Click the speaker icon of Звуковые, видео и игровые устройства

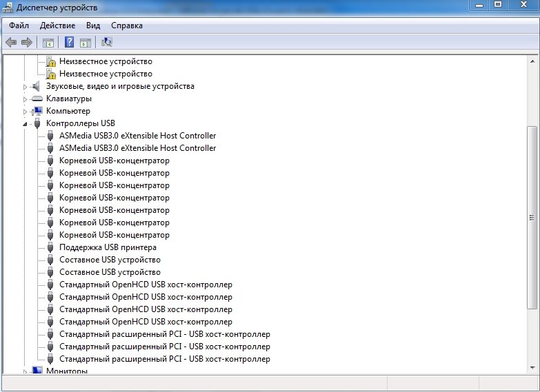click(x=36, y=86)
